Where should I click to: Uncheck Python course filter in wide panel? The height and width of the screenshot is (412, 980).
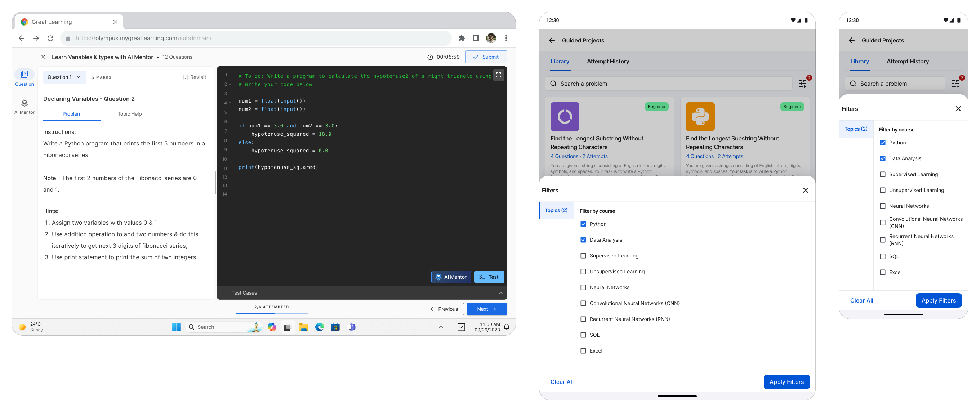tap(583, 224)
